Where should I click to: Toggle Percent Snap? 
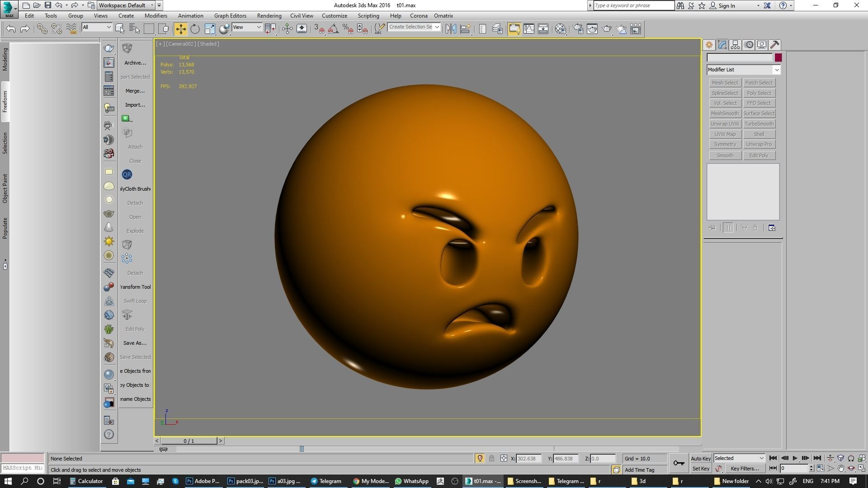[348, 29]
